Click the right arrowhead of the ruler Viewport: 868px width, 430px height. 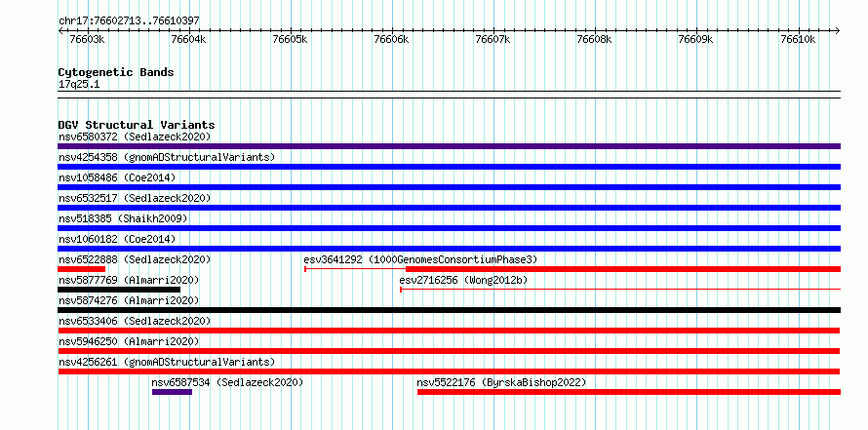point(838,30)
